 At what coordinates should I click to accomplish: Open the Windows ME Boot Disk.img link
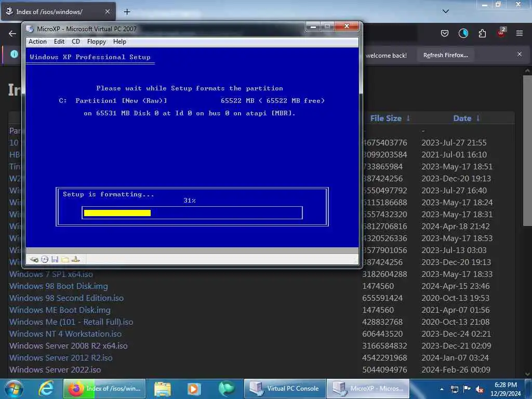tap(60, 310)
